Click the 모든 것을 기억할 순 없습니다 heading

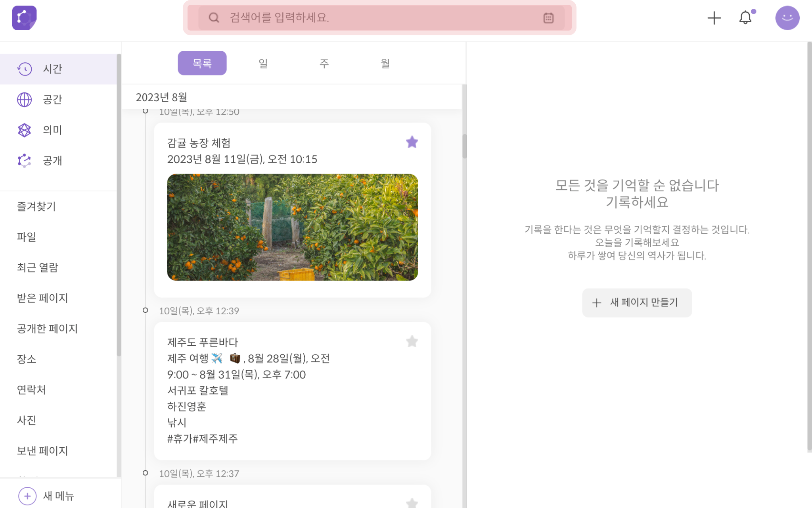pyautogui.click(x=637, y=185)
